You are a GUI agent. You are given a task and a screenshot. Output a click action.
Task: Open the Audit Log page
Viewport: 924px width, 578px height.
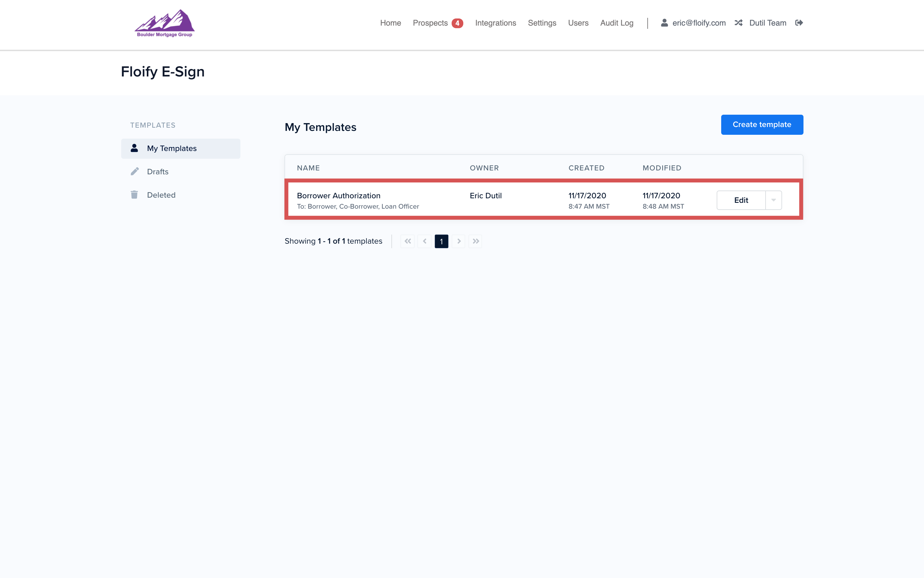coord(617,23)
